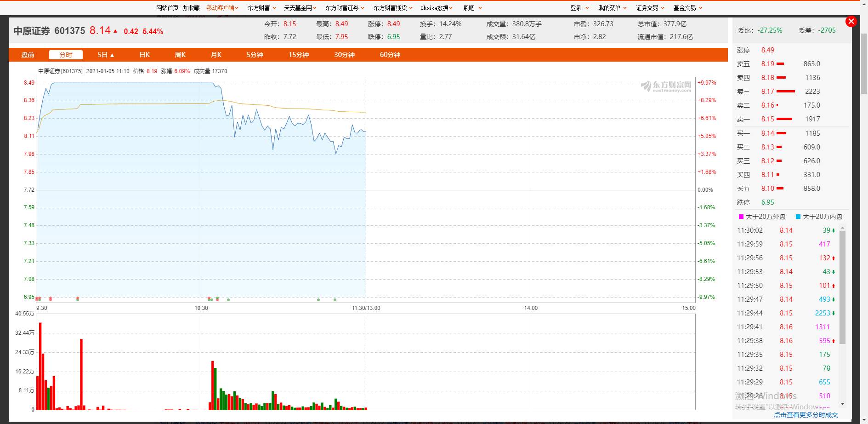Click the stock code 601375
The image size is (868, 424).
70,31
